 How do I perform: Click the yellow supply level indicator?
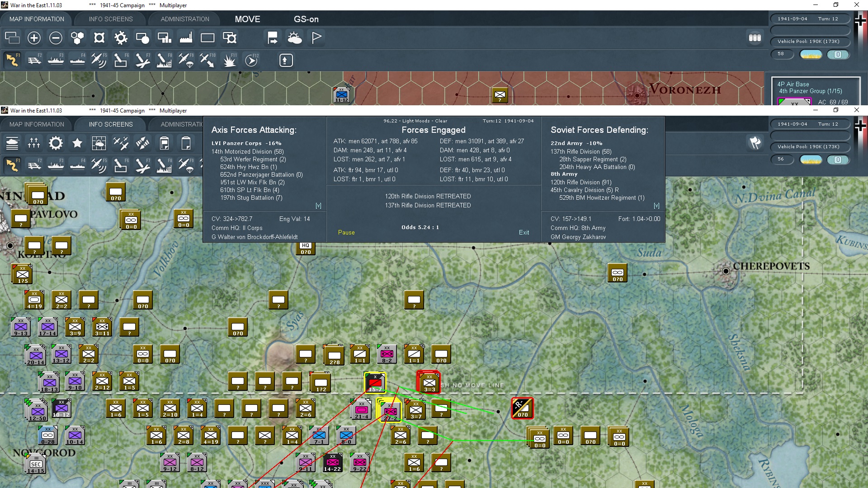coord(811,54)
